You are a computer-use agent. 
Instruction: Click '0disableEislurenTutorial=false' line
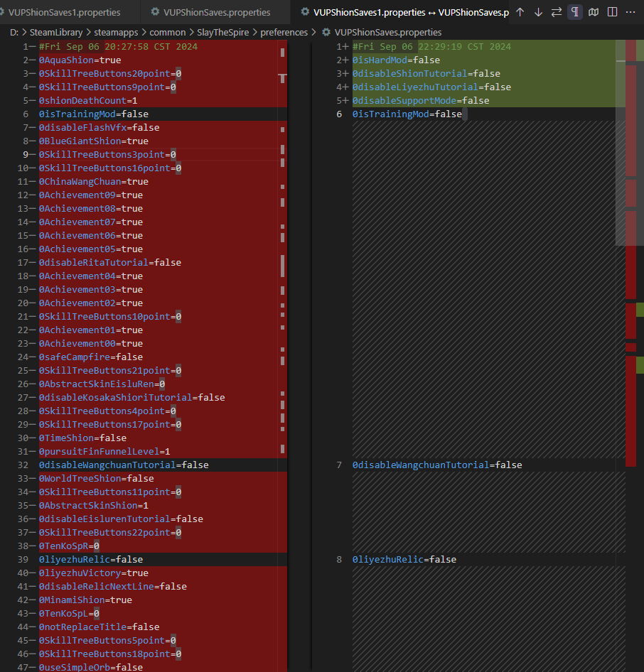coord(121,519)
